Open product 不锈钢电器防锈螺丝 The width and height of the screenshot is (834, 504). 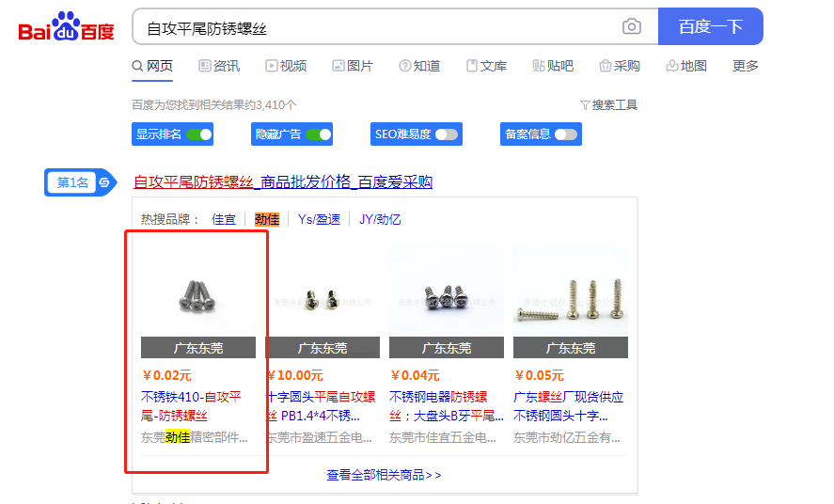click(x=447, y=406)
